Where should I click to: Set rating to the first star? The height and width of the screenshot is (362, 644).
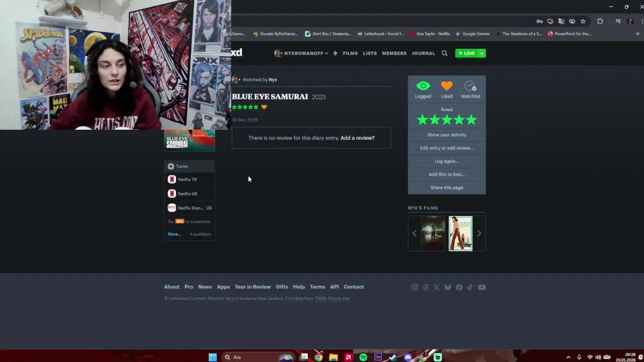422,120
